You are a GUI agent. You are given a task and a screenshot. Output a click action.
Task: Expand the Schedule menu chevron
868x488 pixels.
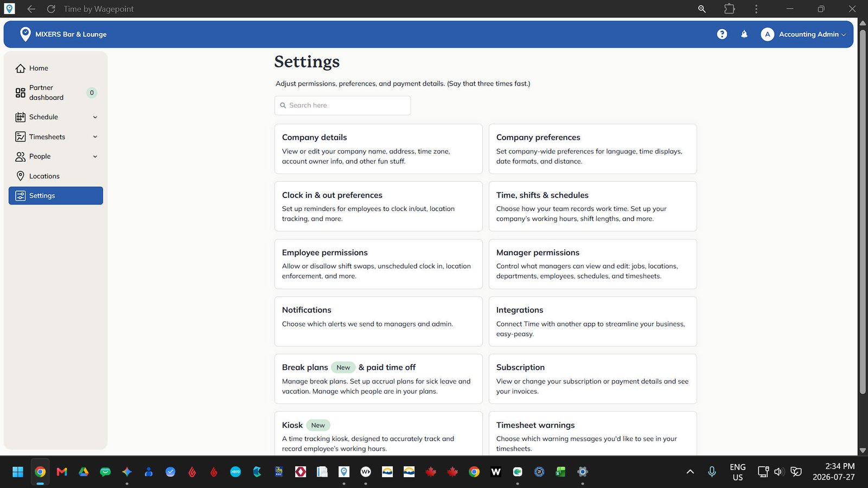tap(95, 117)
